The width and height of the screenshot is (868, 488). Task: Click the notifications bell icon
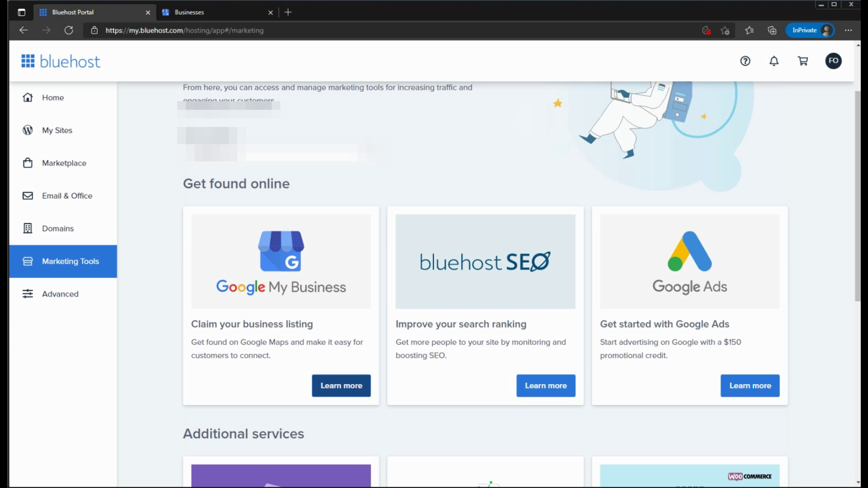click(774, 61)
